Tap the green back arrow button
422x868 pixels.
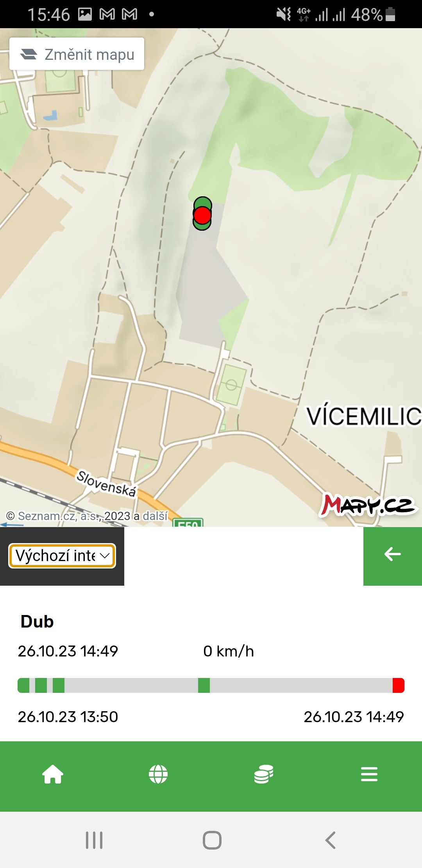[393, 556]
